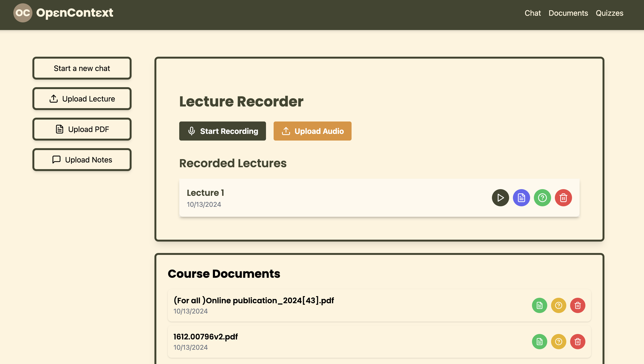Screen dimensions: 644x364
Task: Start a new chat
Action: coord(82,68)
